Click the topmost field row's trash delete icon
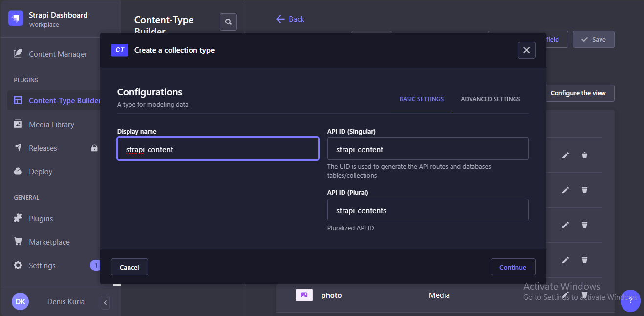 (x=584, y=156)
